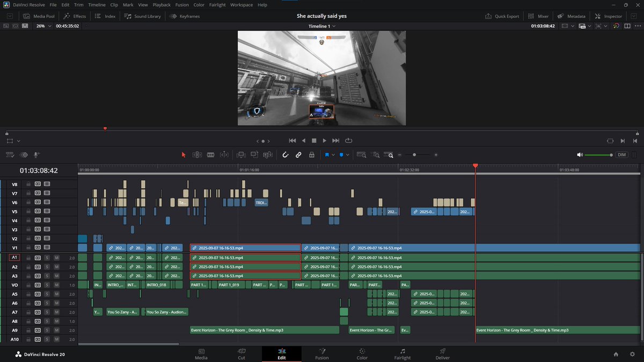This screenshot has width=644, height=362.
Task: Mute speaker volume icon
Action: 580,154
